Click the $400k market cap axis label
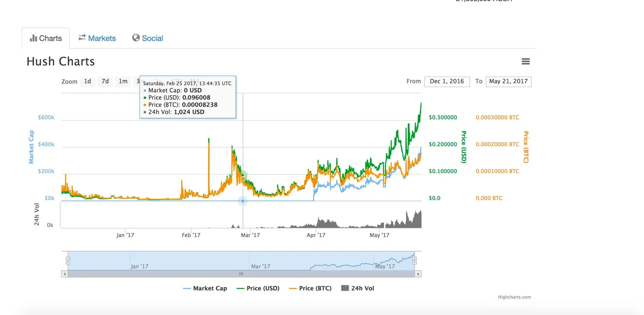The height and width of the screenshot is (315, 644). tap(46, 144)
